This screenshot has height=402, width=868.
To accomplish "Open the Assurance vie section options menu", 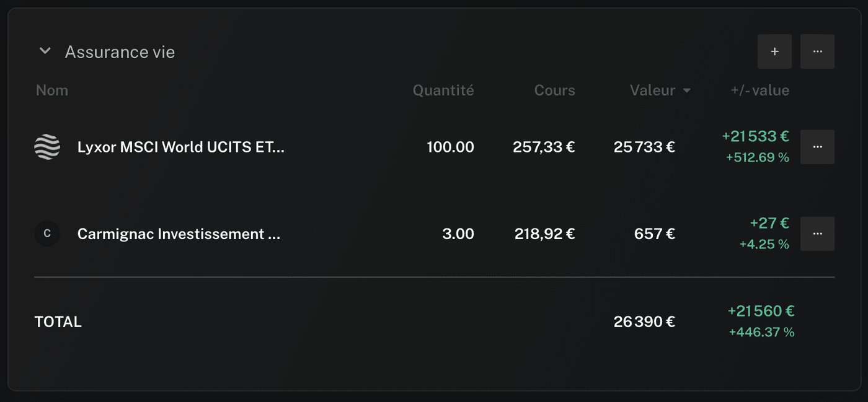I will pos(817,51).
